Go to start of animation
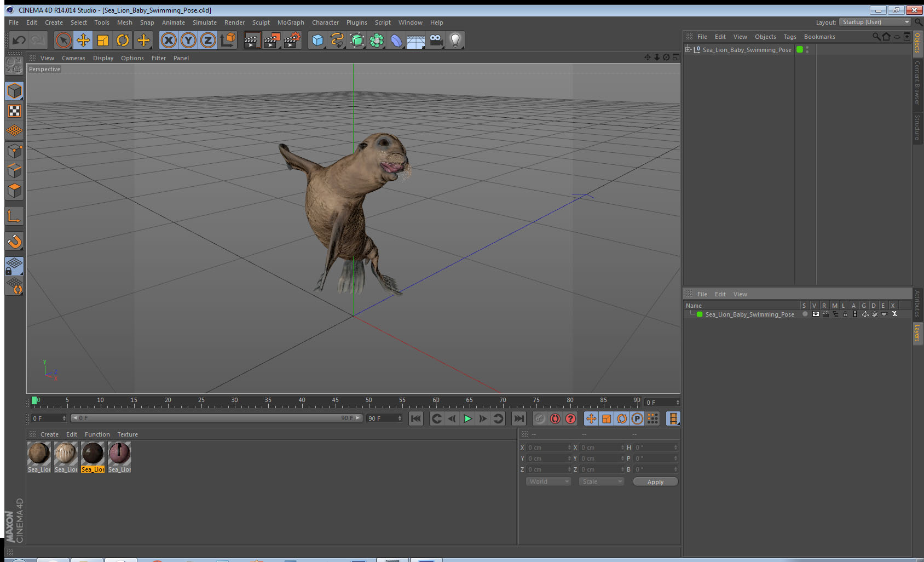 pos(416,418)
